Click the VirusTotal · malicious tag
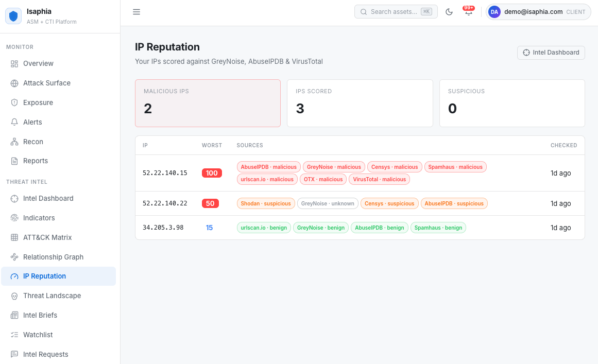Viewport: 598px width, 364px height. click(x=380, y=179)
